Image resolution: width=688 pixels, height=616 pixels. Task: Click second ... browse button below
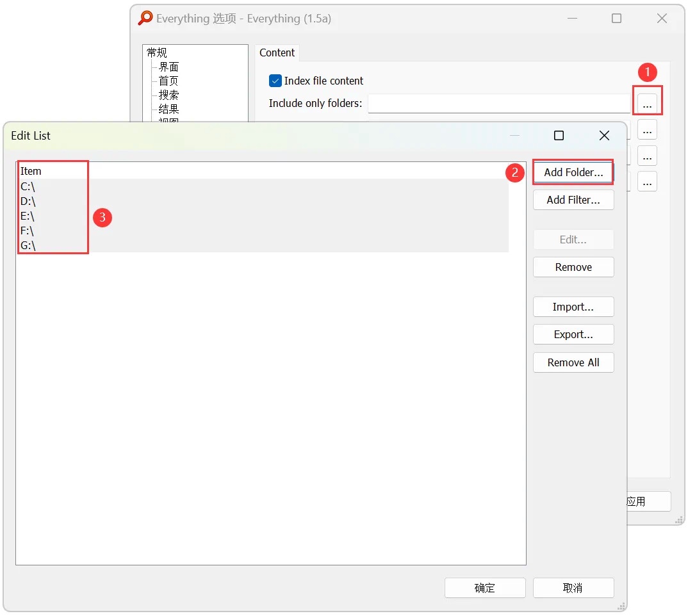point(647,130)
